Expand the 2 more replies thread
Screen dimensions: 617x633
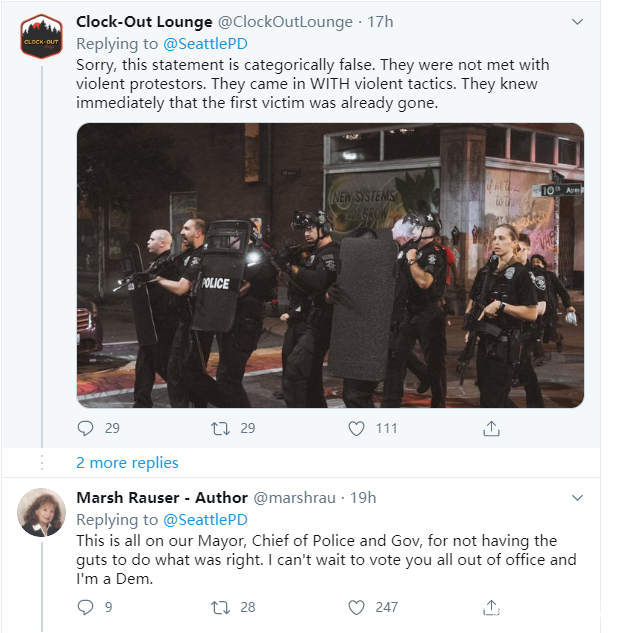127,462
